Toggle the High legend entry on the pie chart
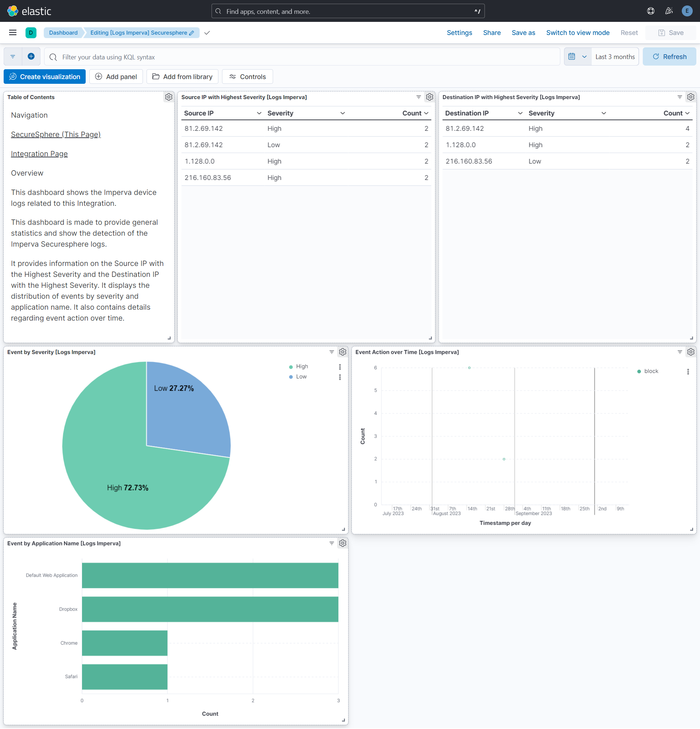This screenshot has width=700, height=729. point(302,367)
